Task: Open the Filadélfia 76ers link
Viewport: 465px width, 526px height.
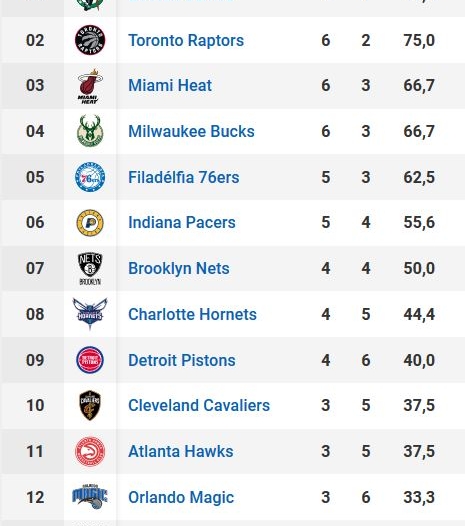Action: (184, 177)
